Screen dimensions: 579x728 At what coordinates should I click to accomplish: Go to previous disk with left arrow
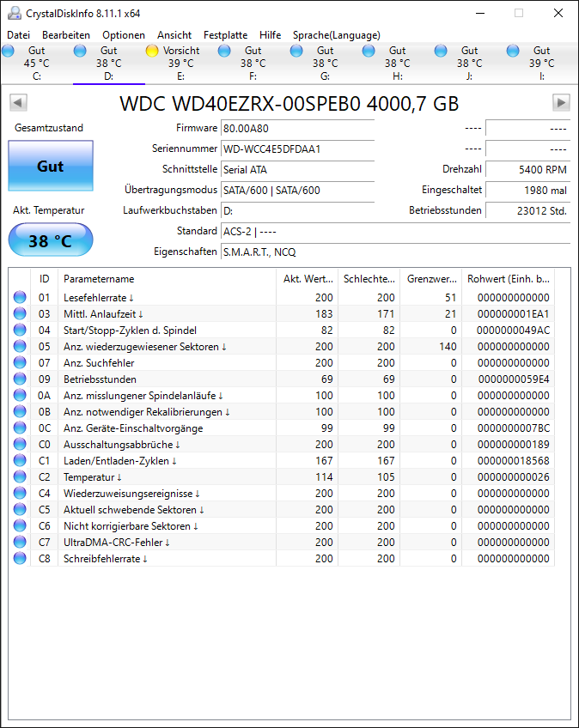coord(18,103)
